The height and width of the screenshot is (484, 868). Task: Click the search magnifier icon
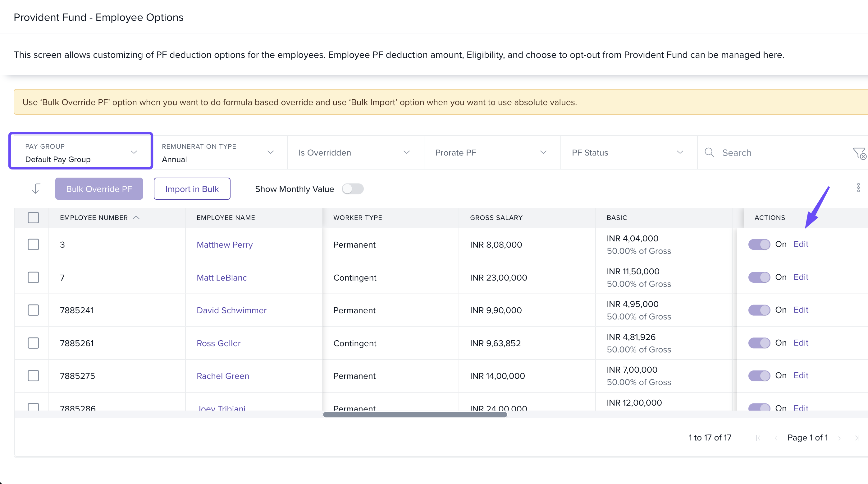coord(709,152)
